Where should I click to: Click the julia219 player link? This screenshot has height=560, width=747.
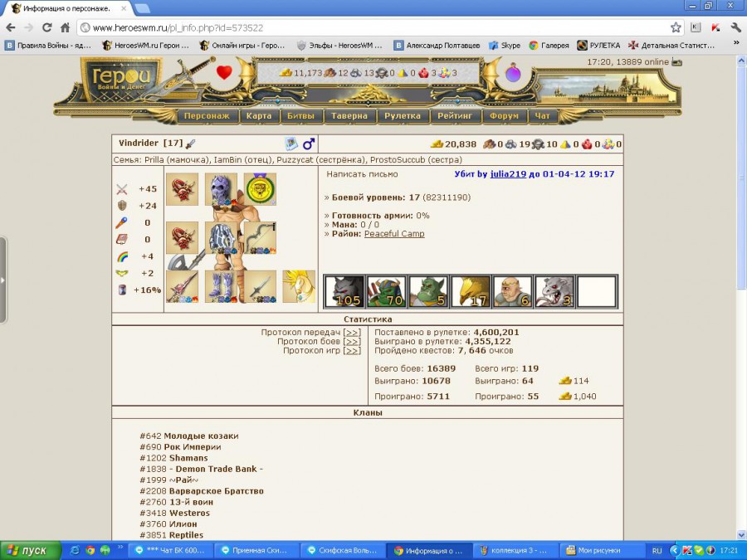click(508, 174)
